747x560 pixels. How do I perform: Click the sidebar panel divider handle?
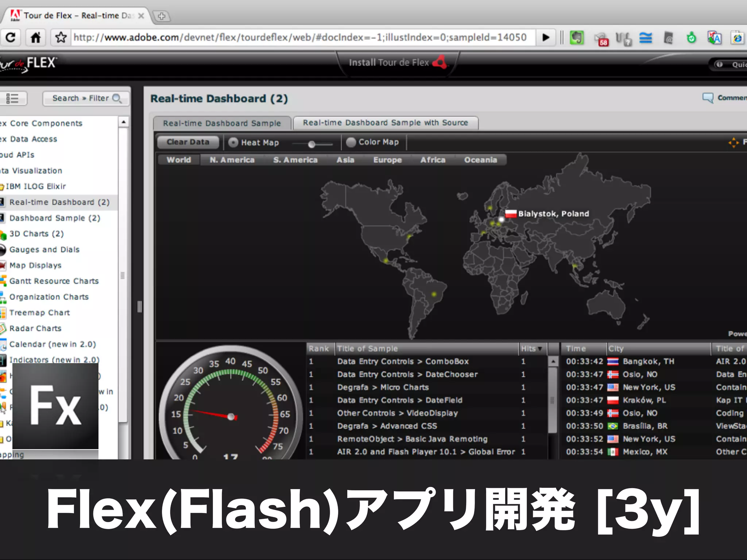139,307
